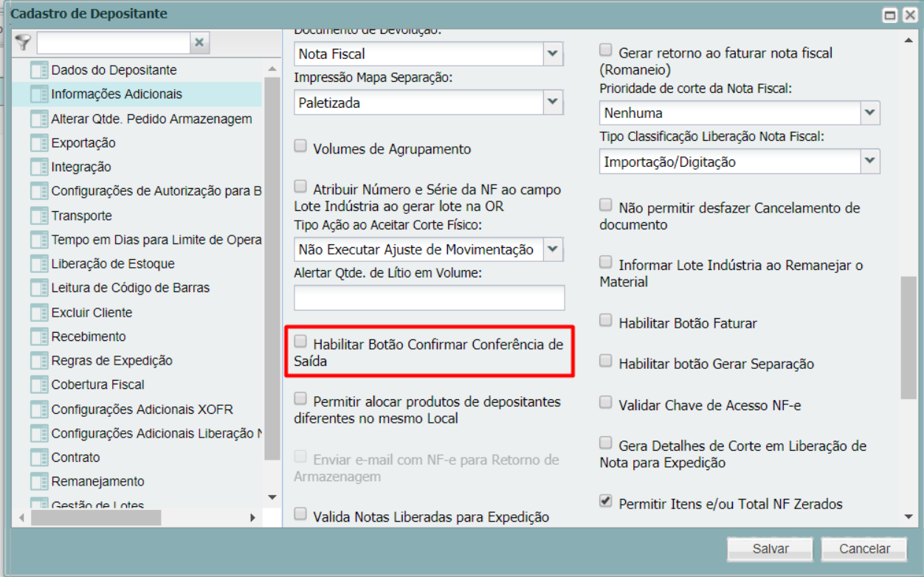Tick the Validar Chave de Acesso NF-e box
Screen dimensions: 924x577
tap(606, 403)
